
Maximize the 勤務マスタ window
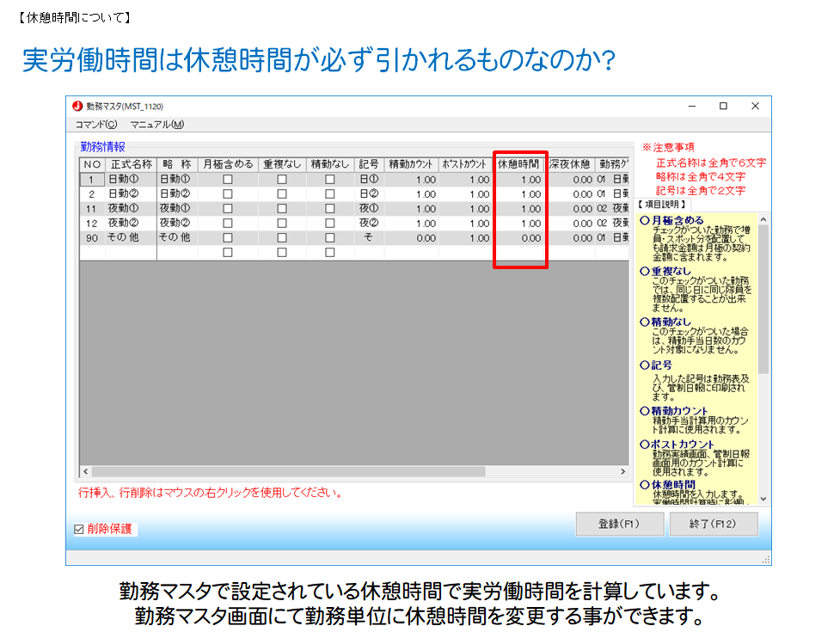click(x=723, y=107)
